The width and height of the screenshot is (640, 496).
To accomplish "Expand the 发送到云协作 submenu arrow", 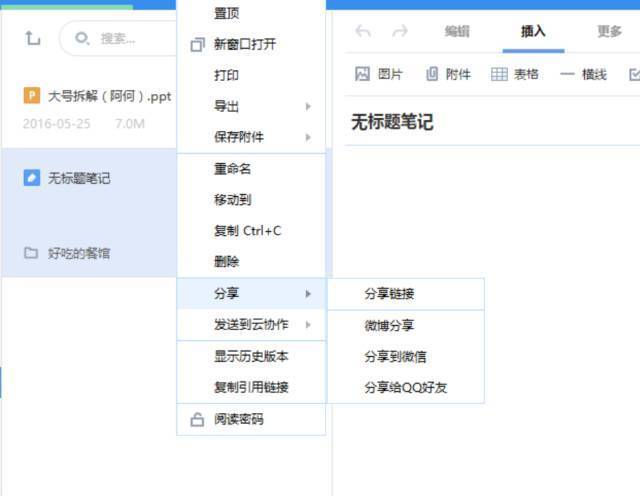I will point(308,325).
